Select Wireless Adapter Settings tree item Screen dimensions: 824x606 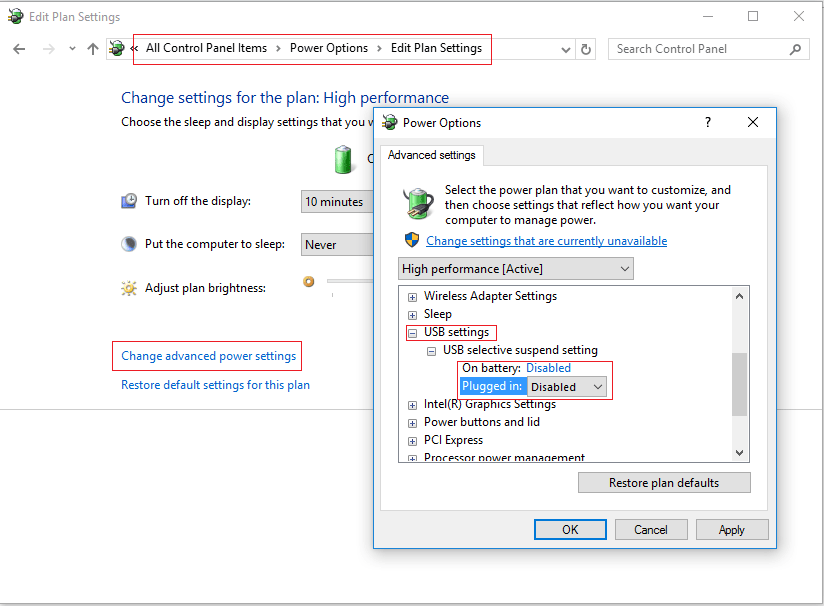(x=490, y=296)
